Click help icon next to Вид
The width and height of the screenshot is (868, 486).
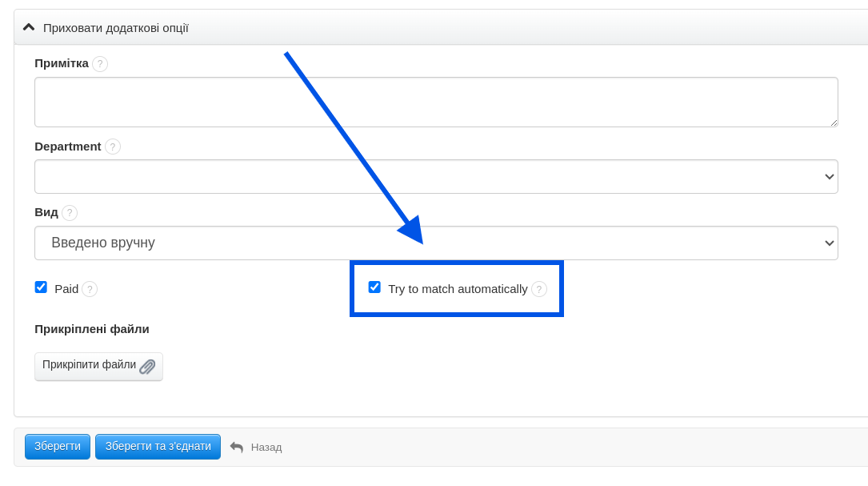pyautogui.click(x=70, y=213)
